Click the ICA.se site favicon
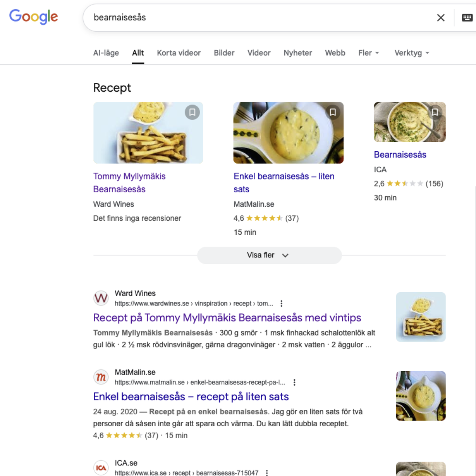This screenshot has width=476, height=476. coord(101,468)
